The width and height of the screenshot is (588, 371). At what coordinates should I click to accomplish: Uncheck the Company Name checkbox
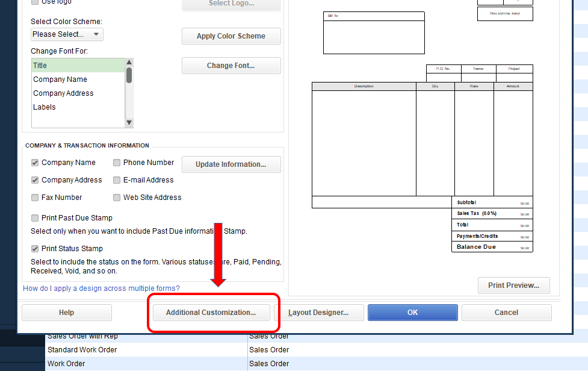[34, 162]
